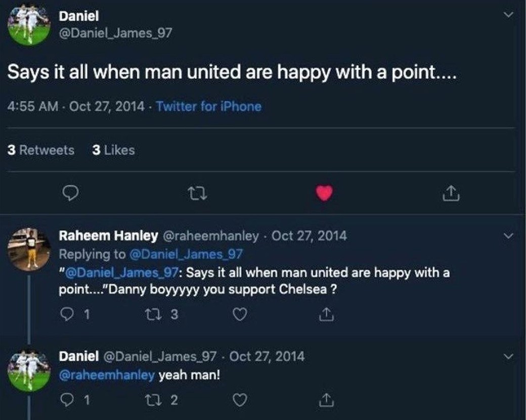Open the Twitter for iPhone link
This screenshot has height=420, width=526.
tap(208, 107)
